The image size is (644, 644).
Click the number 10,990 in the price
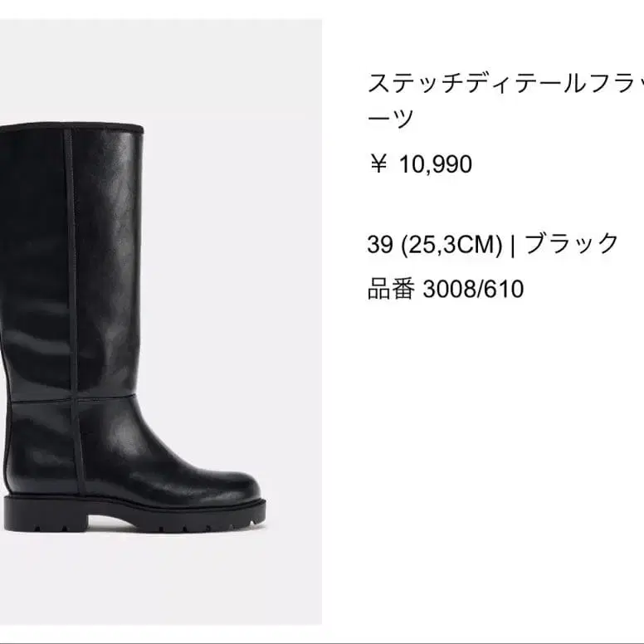[436, 164]
